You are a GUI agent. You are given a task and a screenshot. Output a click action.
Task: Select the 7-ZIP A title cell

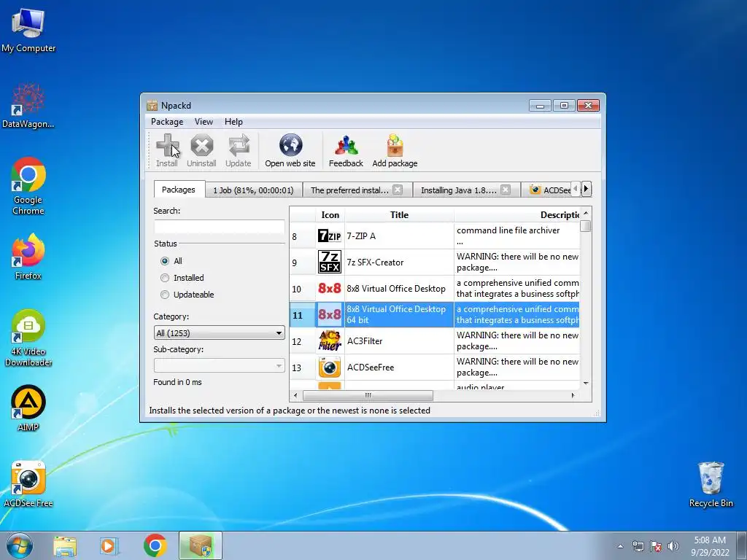click(399, 236)
